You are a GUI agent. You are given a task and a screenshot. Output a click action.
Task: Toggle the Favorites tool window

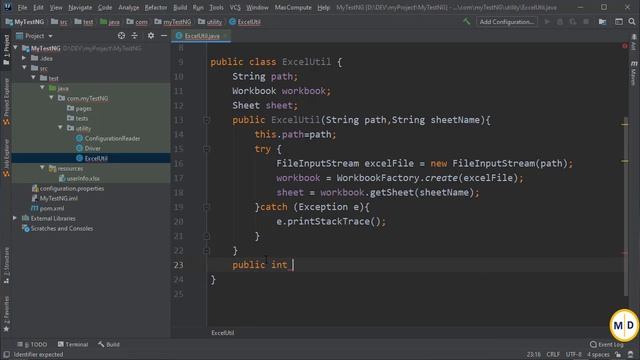[6, 314]
